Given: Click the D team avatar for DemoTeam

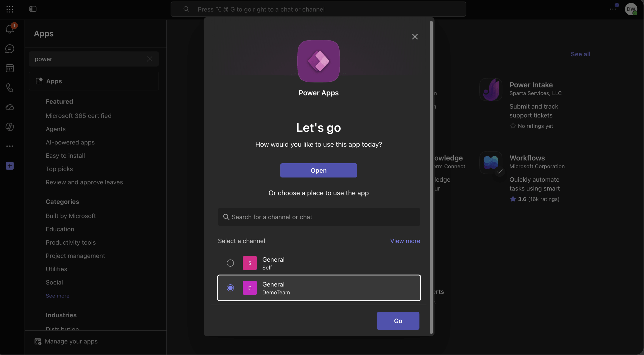Looking at the screenshot, I should (250, 288).
